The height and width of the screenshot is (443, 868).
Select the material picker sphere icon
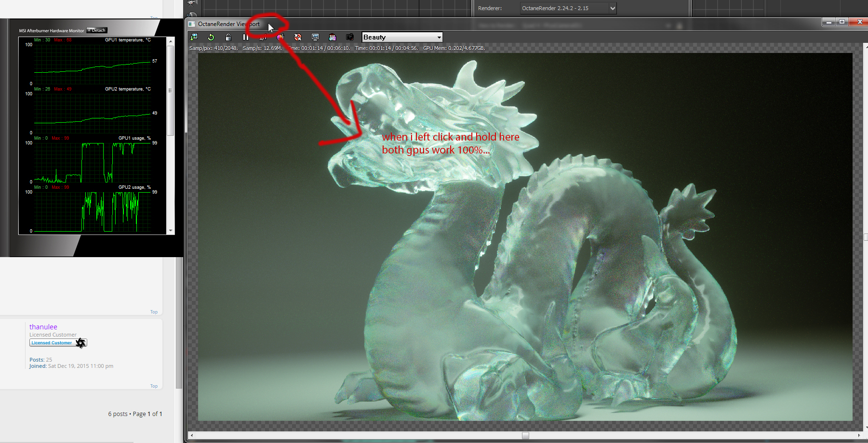coord(280,37)
